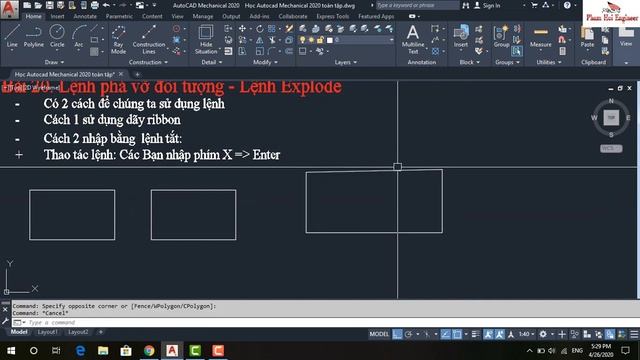
Task: Select the Line draw tool
Action: (12, 36)
